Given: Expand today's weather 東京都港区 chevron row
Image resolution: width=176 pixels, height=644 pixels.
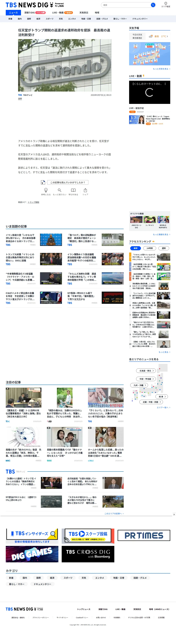Looking at the screenshot, I should click(x=150, y=36).
